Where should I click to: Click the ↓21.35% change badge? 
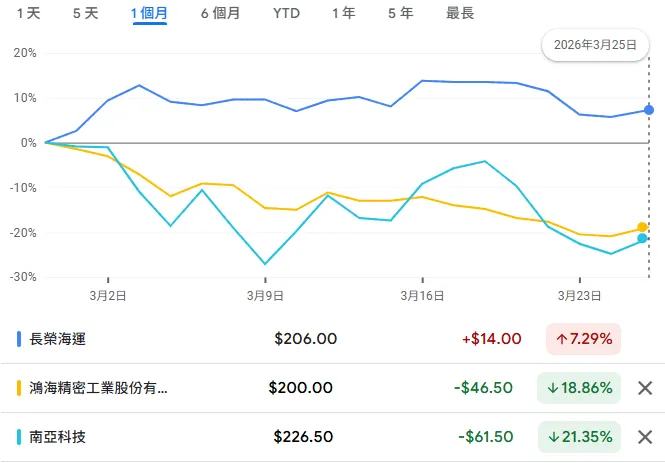(579, 437)
